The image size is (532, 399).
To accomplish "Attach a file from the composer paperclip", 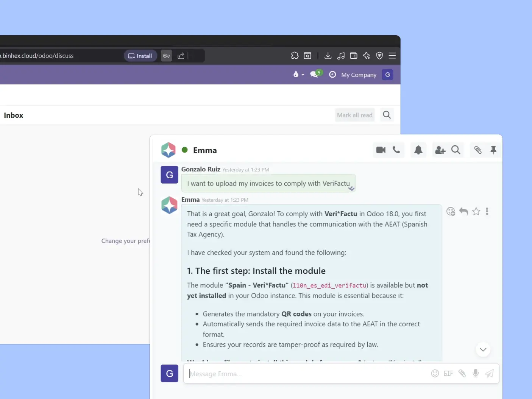I will click(x=462, y=374).
